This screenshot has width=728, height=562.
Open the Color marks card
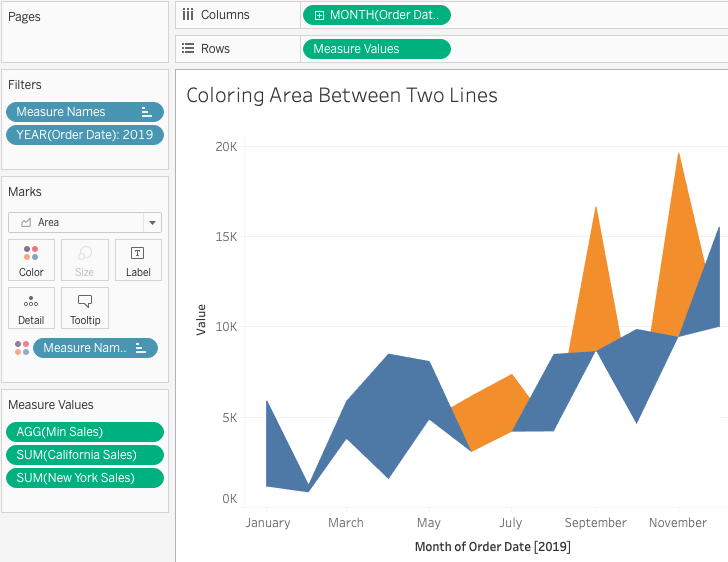[31, 260]
